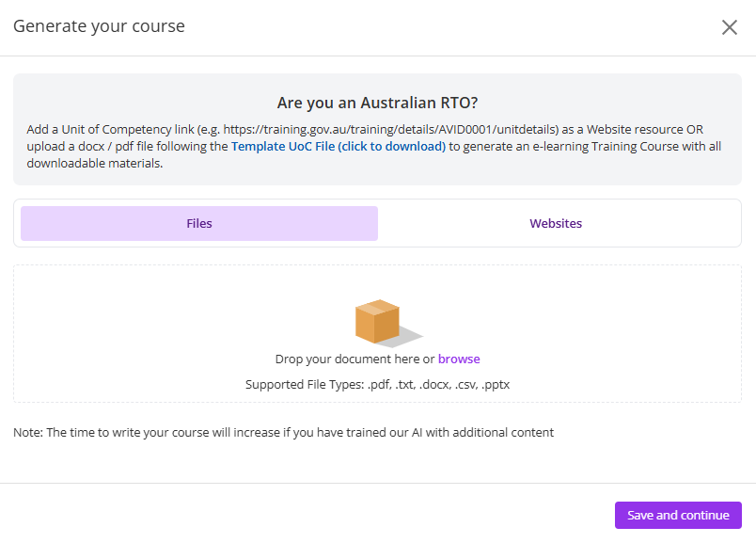
Task: Close the Generate your course dialog
Action: pos(729,27)
